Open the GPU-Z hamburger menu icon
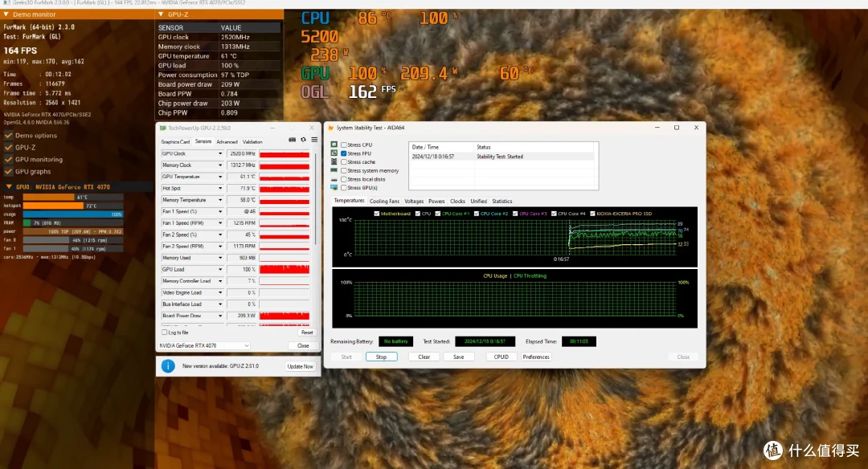This screenshot has height=469, width=868. tap(314, 140)
